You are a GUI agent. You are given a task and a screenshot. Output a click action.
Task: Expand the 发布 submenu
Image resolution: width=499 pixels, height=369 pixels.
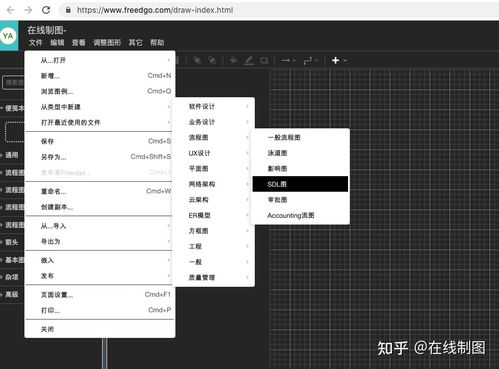[100, 276]
